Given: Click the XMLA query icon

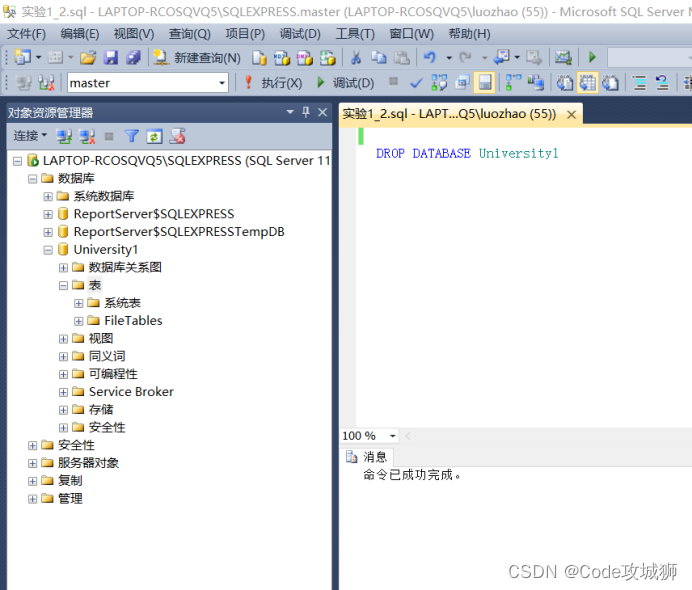Looking at the screenshot, I should [327, 58].
